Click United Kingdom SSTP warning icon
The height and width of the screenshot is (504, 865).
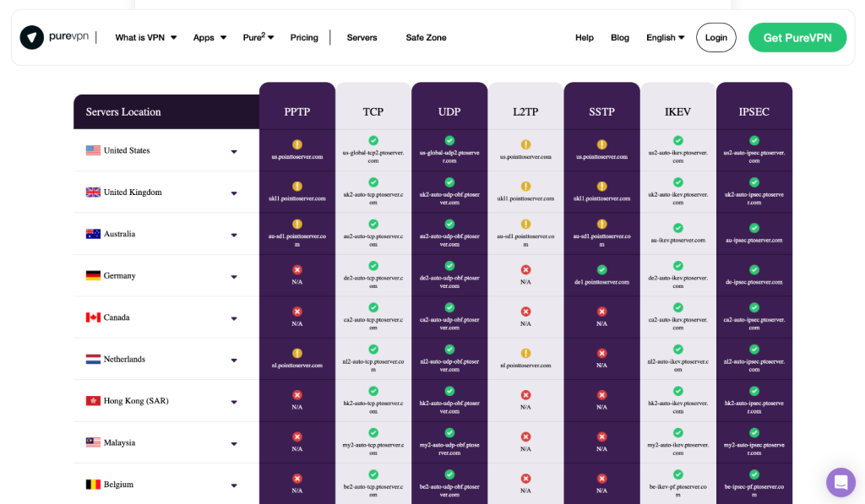(601, 187)
